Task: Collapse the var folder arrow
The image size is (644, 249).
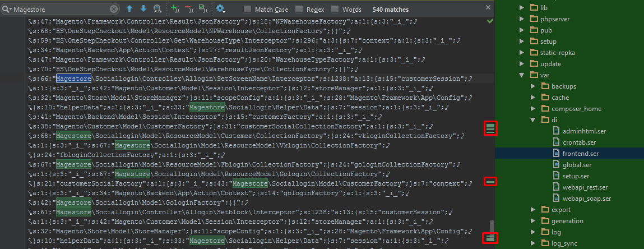Action: (x=522, y=75)
